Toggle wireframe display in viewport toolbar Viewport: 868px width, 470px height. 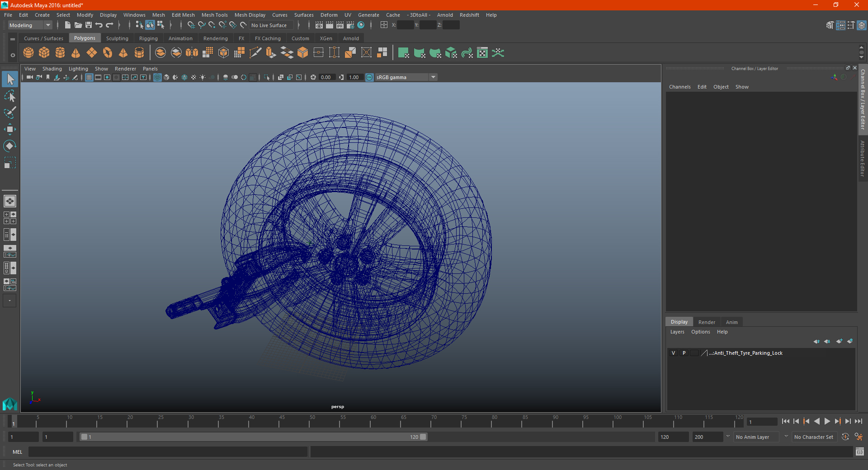point(157,77)
